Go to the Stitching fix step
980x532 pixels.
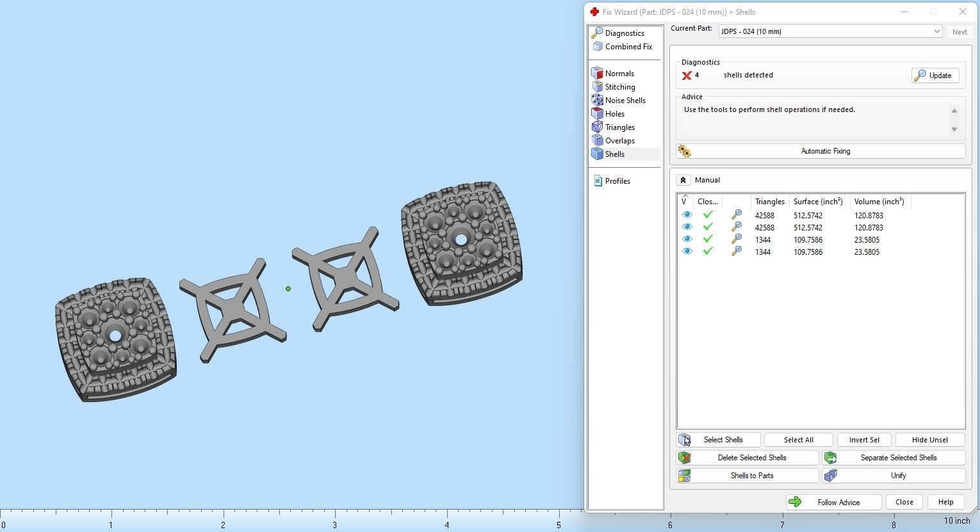(614, 87)
